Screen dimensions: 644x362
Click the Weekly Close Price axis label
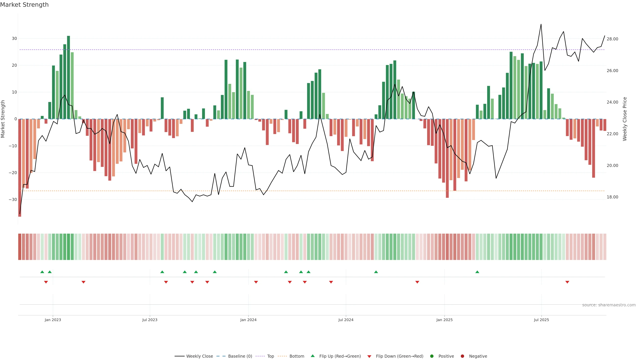coord(625,119)
